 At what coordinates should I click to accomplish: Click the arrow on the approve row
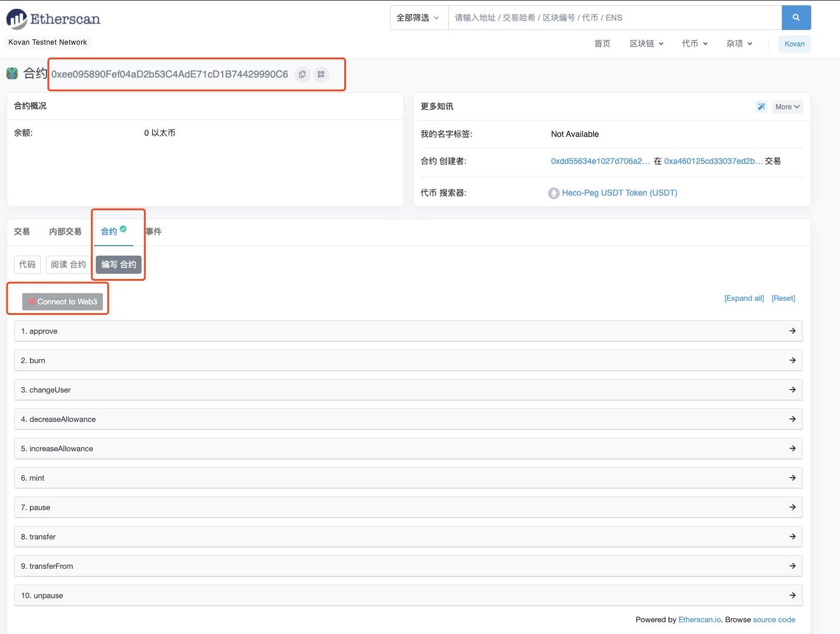(x=792, y=331)
